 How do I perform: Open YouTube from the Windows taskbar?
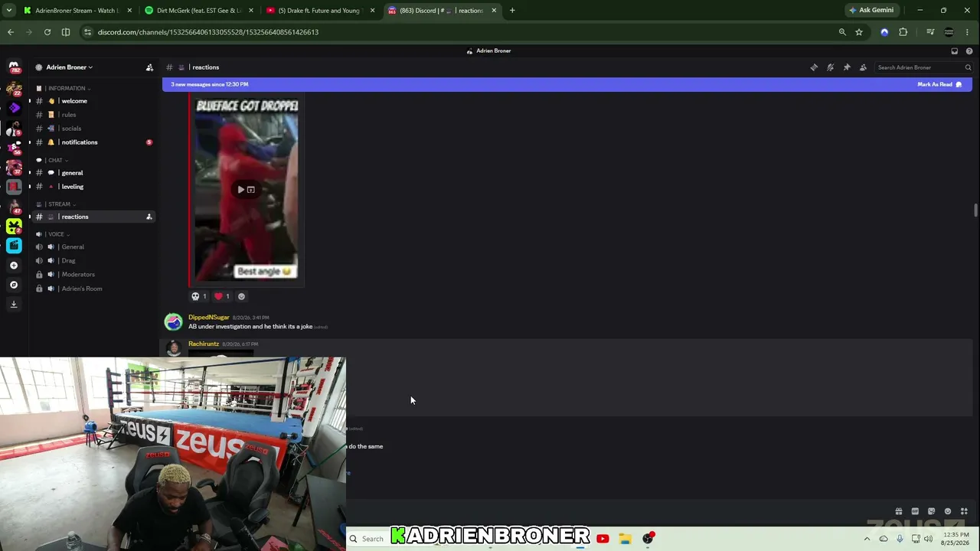tap(603, 539)
